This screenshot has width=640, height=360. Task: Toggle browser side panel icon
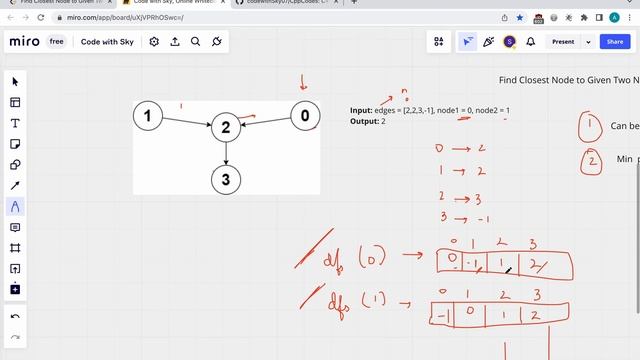point(599,18)
